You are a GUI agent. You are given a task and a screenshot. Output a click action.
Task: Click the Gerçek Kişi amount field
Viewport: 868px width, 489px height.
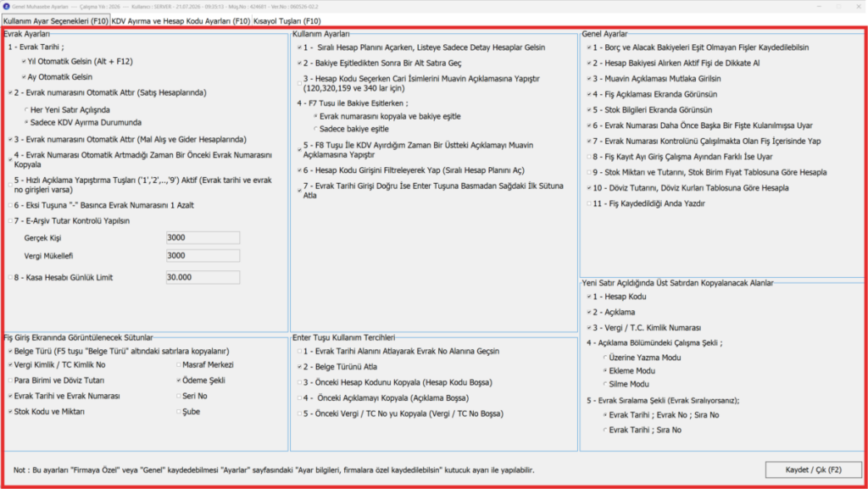(203, 238)
